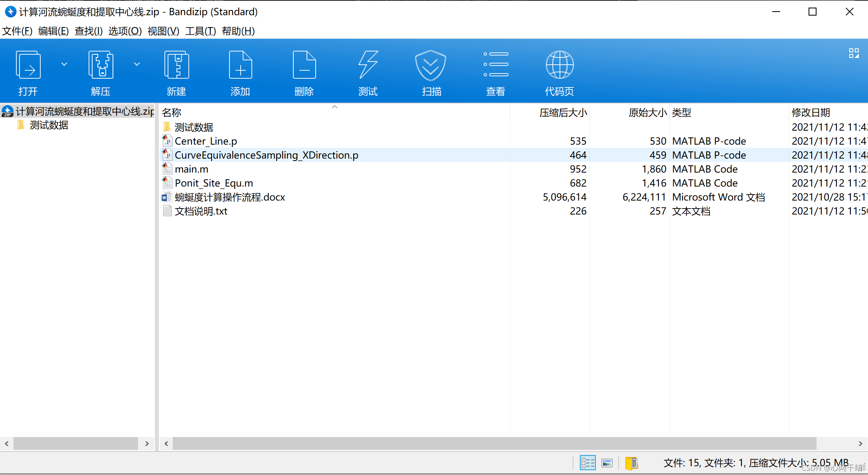Open the 工具(T) menu
This screenshot has width=868, height=475.
click(x=200, y=31)
